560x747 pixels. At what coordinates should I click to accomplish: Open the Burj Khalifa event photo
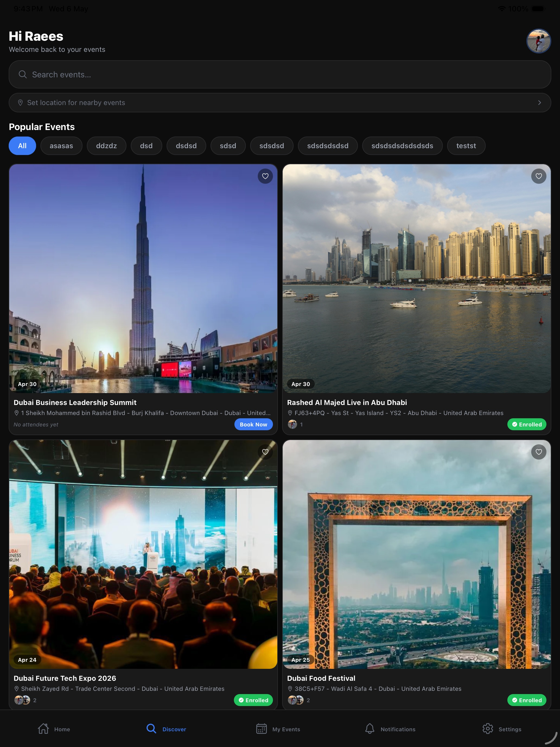click(x=143, y=278)
